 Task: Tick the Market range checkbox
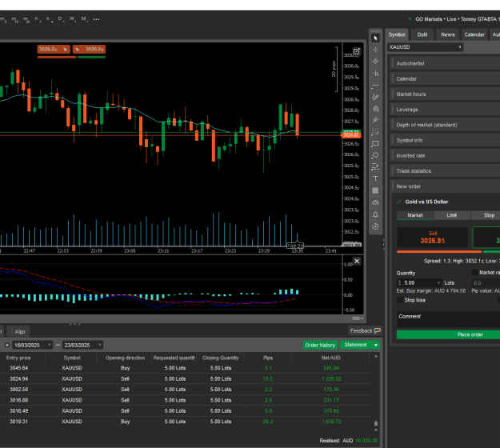click(474, 272)
